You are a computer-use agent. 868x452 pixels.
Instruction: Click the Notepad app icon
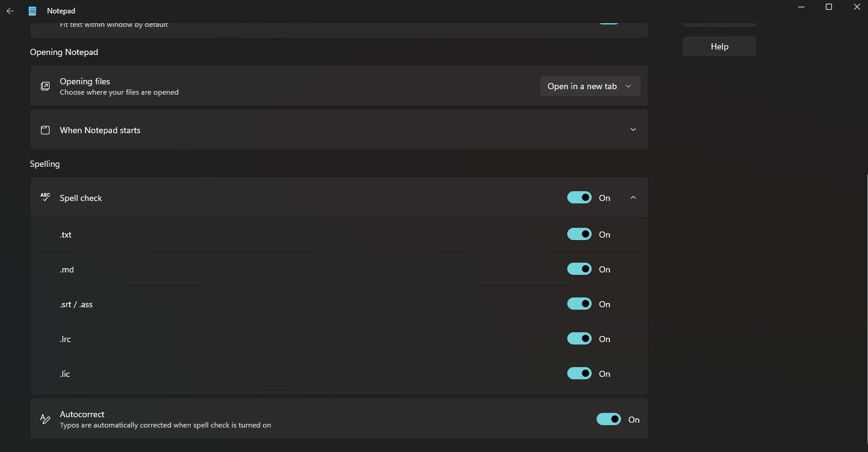(32, 11)
